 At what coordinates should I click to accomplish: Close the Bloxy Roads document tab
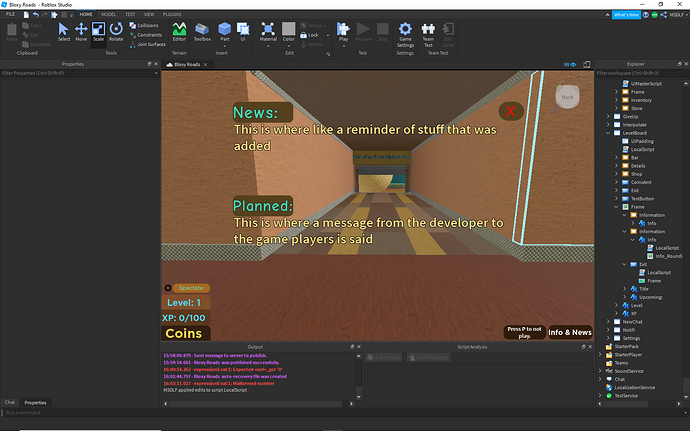pyautogui.click(x=205, y=65)
